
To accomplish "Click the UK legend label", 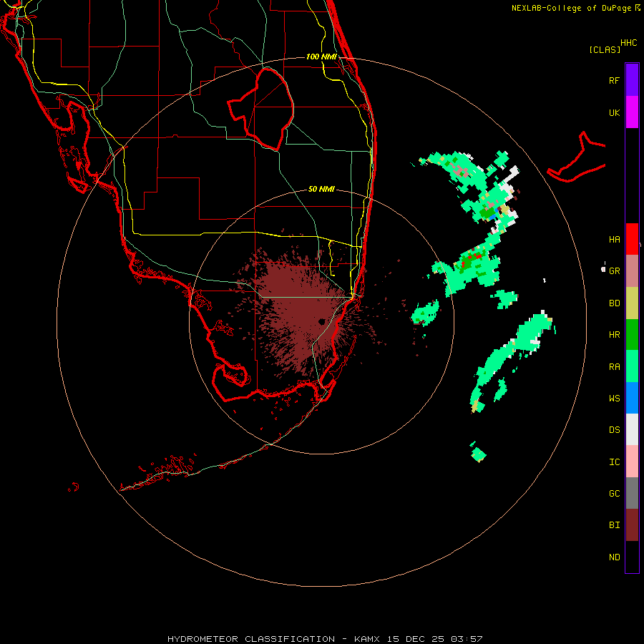I will click(614, 112).
